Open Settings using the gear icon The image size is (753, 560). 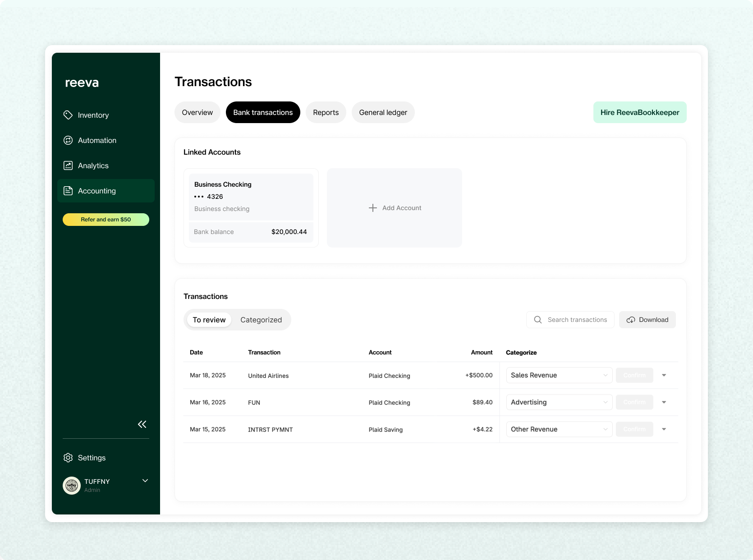pos(68,458)
